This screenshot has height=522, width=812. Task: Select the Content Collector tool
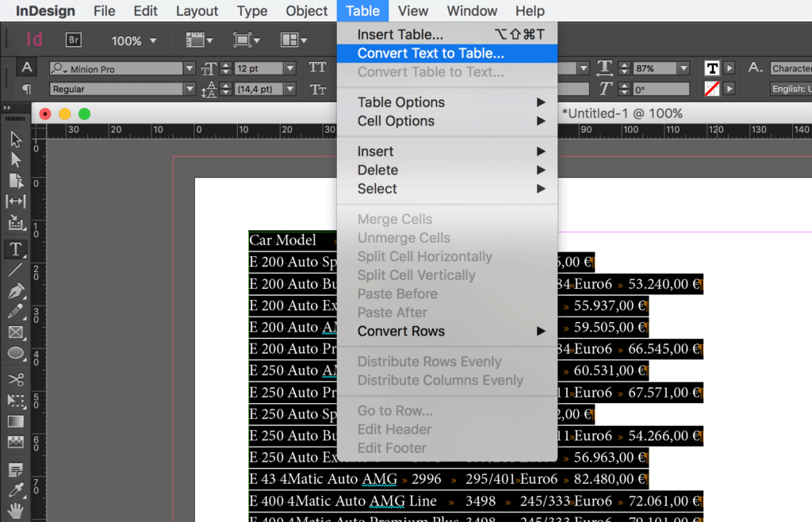(x=16, y=223)
